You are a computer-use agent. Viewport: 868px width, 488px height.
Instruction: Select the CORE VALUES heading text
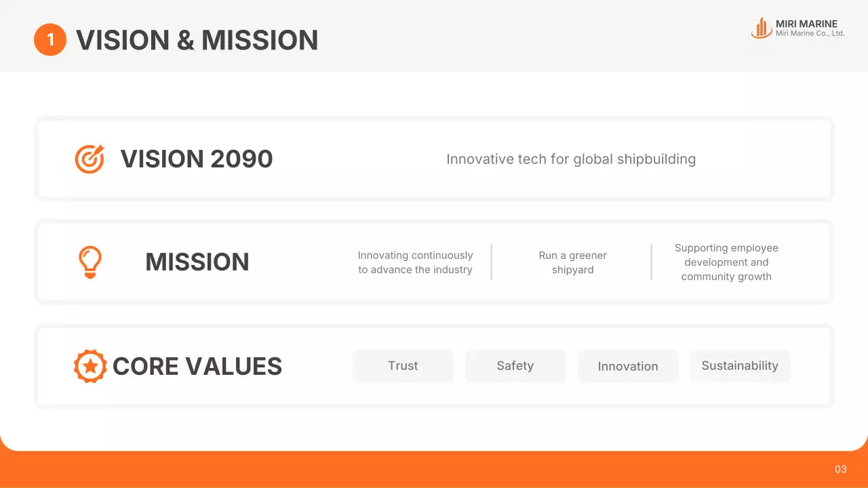point(197,366)
